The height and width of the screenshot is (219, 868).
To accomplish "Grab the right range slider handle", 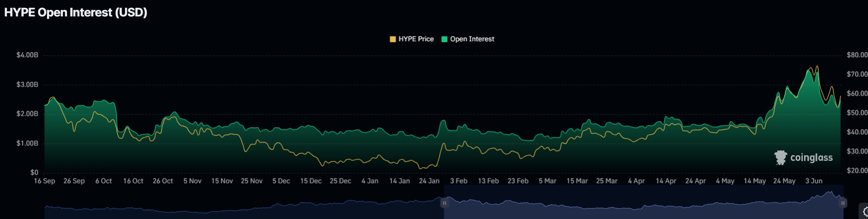I will [843, 203].
